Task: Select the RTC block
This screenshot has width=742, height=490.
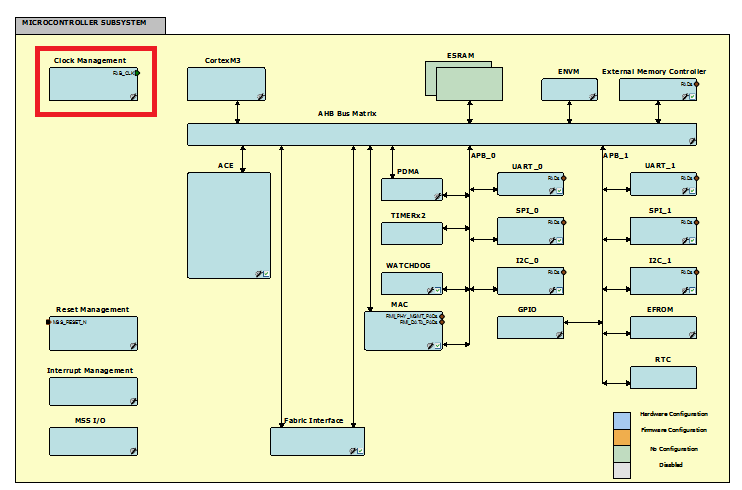Action: pyautogui.click(x=663, y=377)
